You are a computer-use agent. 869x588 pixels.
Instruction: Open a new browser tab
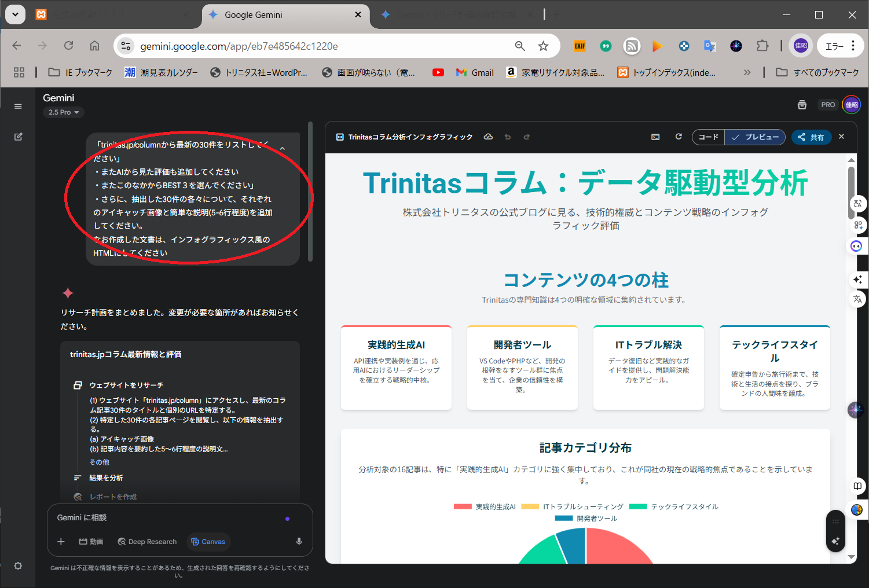(x=556, y=14)
